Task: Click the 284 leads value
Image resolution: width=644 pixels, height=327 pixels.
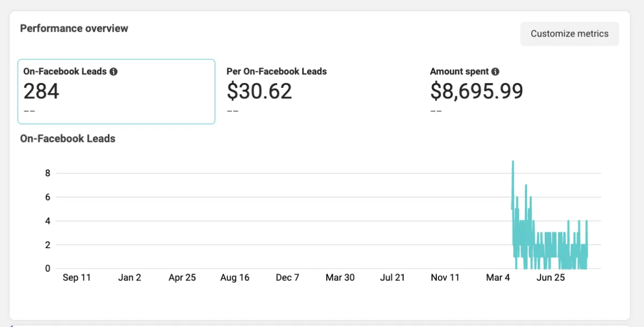Action: tap(41, 92)
